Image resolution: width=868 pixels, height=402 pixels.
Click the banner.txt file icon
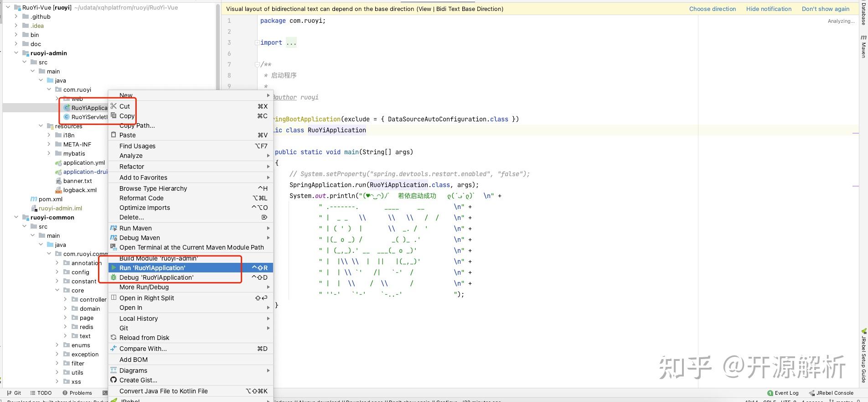(x=58, y=181)
